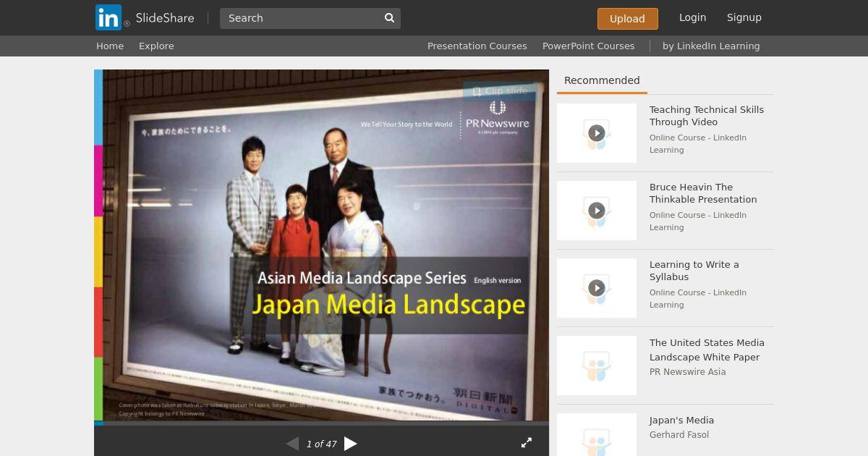Viewport: 868px width, 456px height.
Task: Advance to the next slide arrow
Action: (x=351, y=444)
